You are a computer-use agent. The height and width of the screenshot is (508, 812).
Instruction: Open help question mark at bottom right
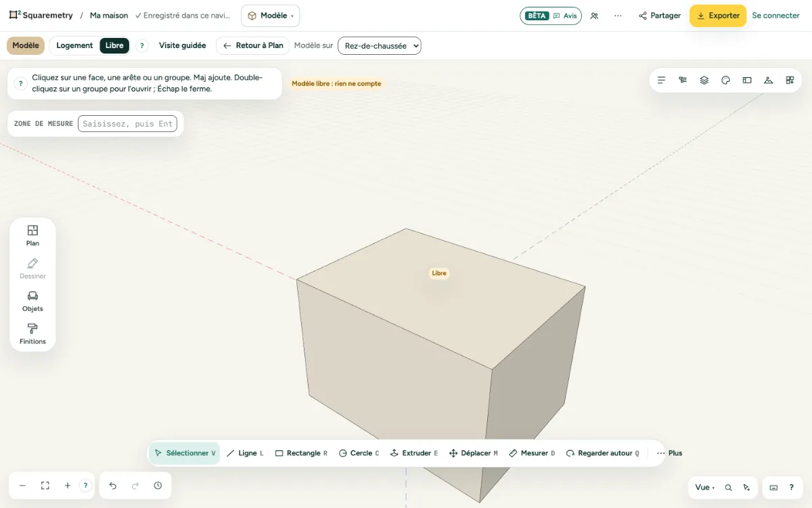click(791, 488)
